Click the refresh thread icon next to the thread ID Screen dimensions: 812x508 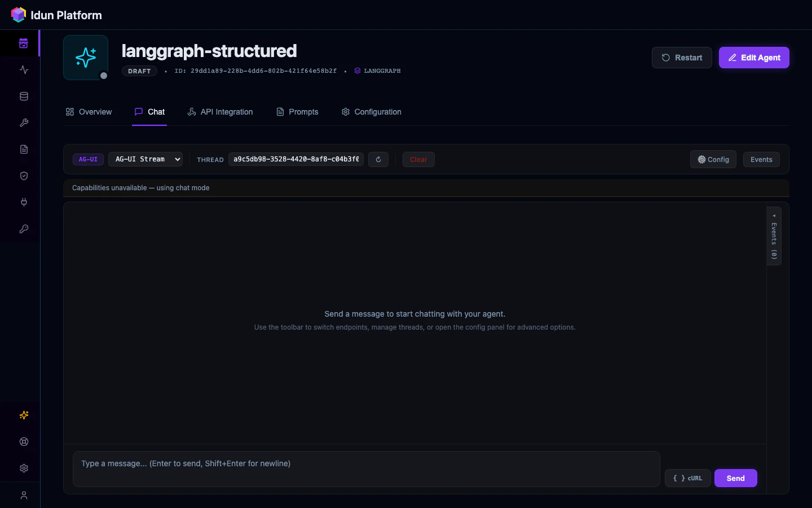click(378, 159)
